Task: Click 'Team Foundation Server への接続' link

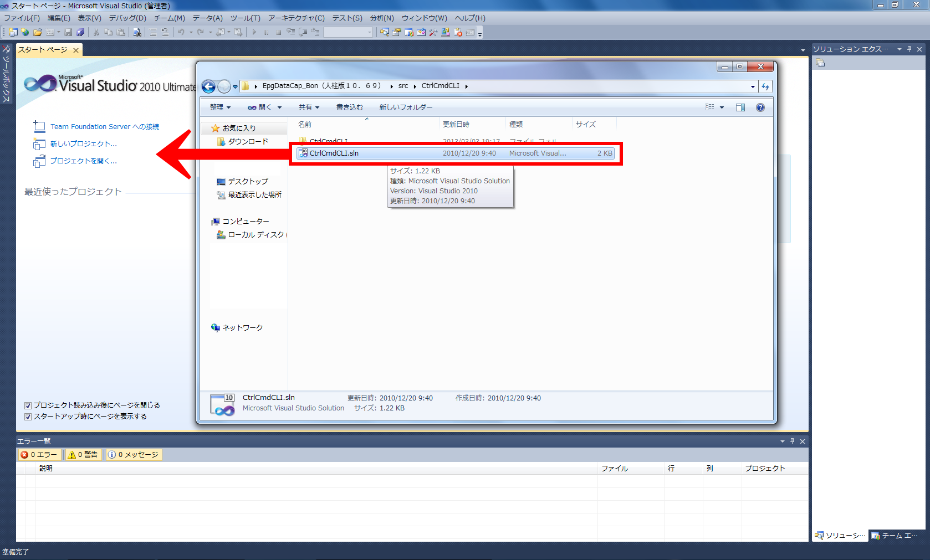Action: point(105,127)
